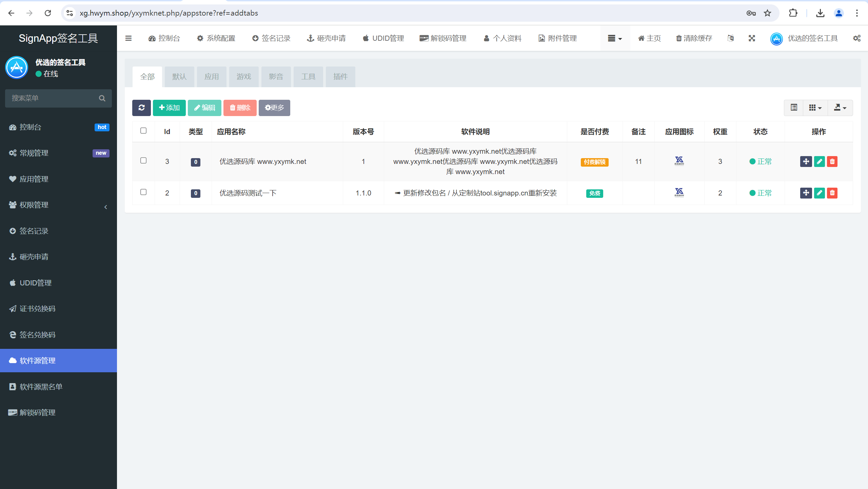Click the browser reload button
Screen dimensions: 868x489
coord(48,13)
